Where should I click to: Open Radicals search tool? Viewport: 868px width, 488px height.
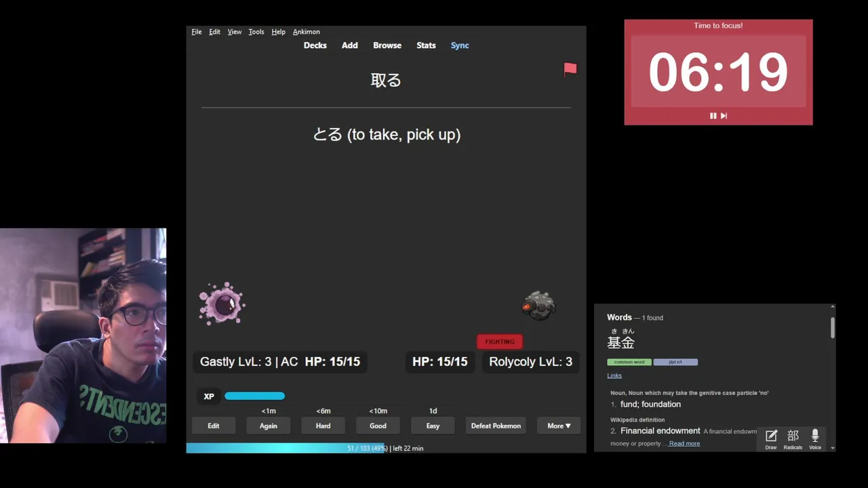click(793, 439)
